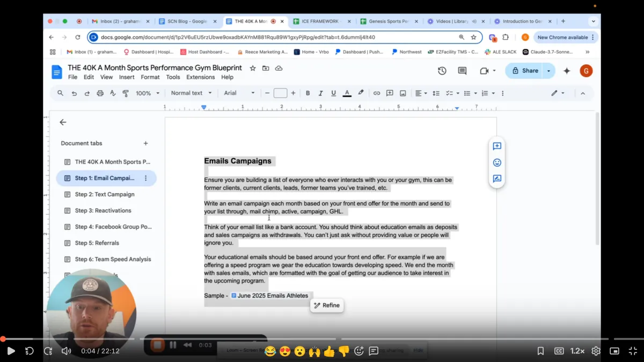Screen dimensions: 644x362
Task: Toggle closed captions in the video player
Action: (559, 351)
